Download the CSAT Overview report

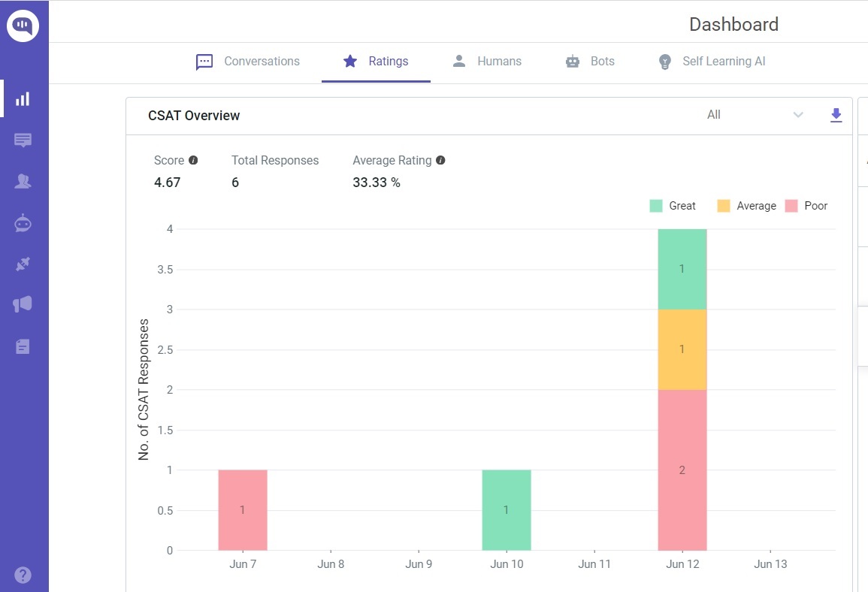tap(836, 116)
